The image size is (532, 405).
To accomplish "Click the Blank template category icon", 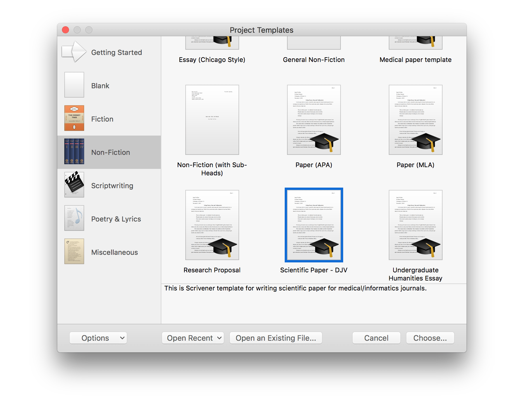I will point(74,85).
